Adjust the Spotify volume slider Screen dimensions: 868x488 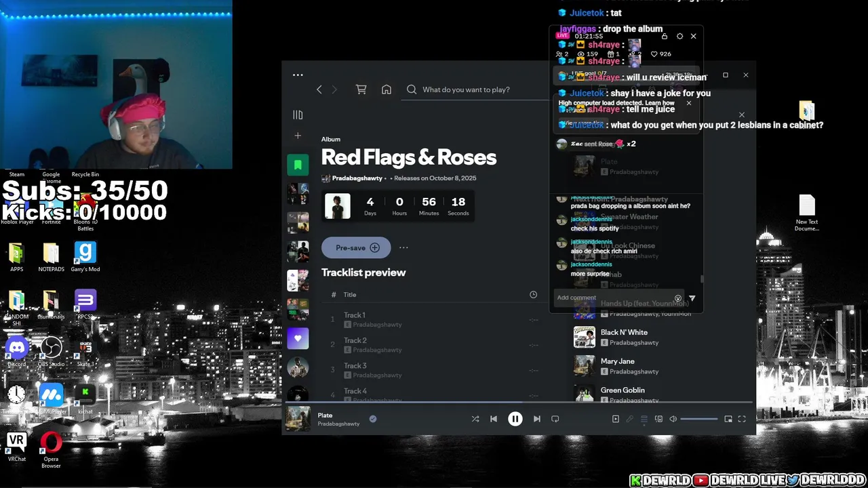pyautogui.click(x=699, y=419)
